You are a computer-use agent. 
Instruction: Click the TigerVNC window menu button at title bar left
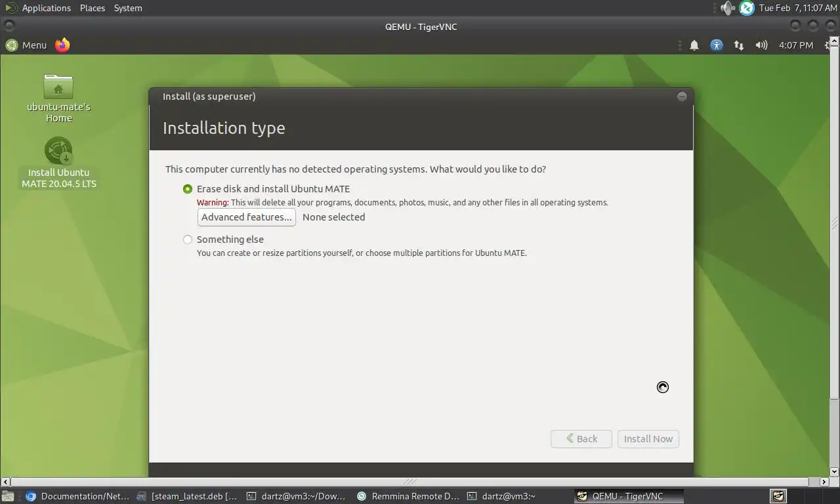pos(9,26)
